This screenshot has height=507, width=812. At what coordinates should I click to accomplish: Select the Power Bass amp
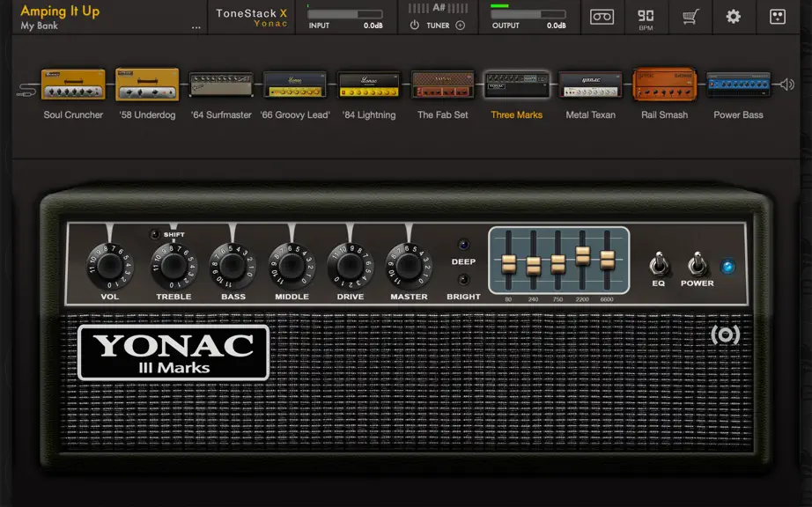(x=739, y=84)
